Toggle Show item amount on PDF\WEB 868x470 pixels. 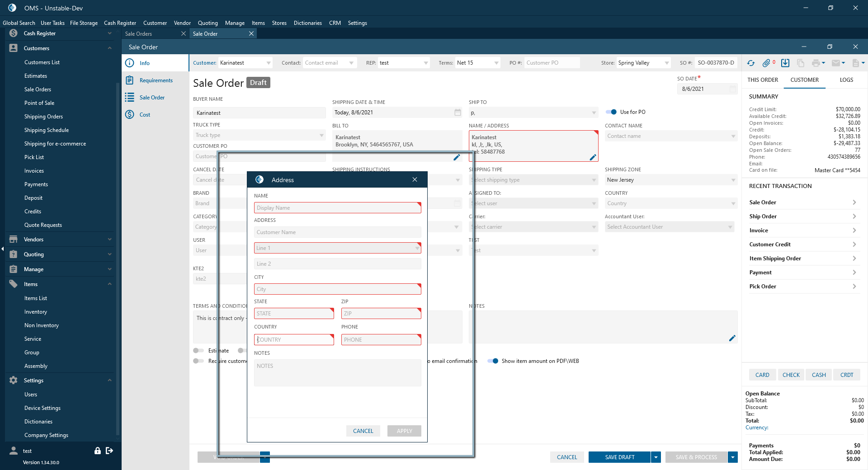click(493, 361)
